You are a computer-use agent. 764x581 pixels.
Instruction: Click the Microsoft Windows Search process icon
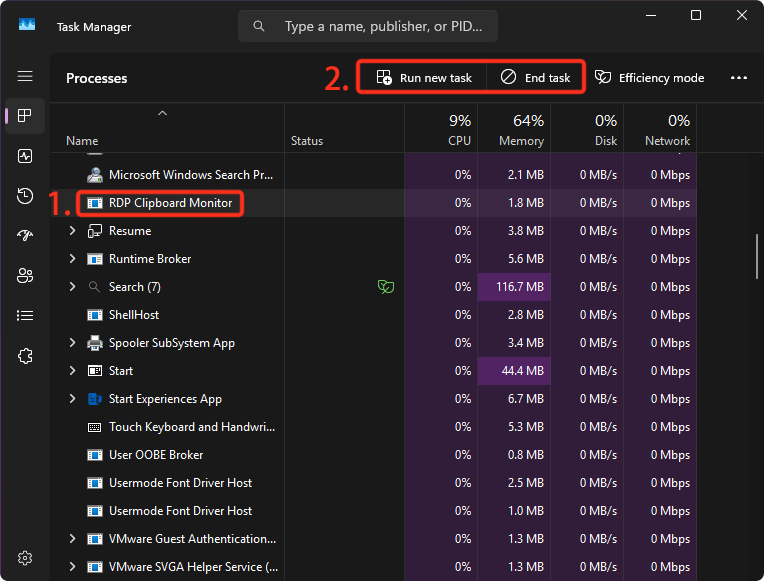click(95, 174)
